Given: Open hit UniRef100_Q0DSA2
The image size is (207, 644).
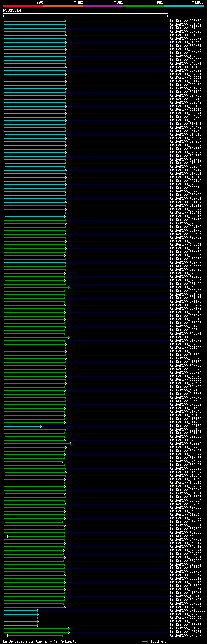Looking at the screenshot, I should [186, 38].
